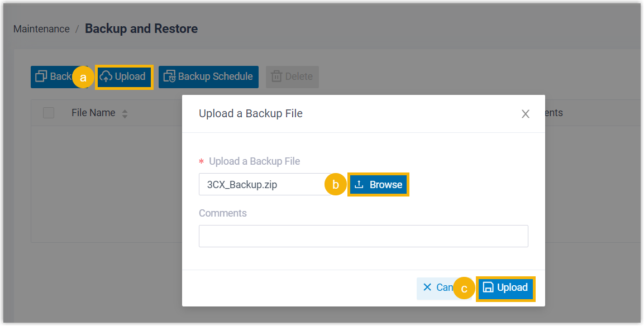Image resolution: width=644 pixels, height=326 pixels.
Task: Click the upload arrow icon on Browse button
Action: coord(359,184)
